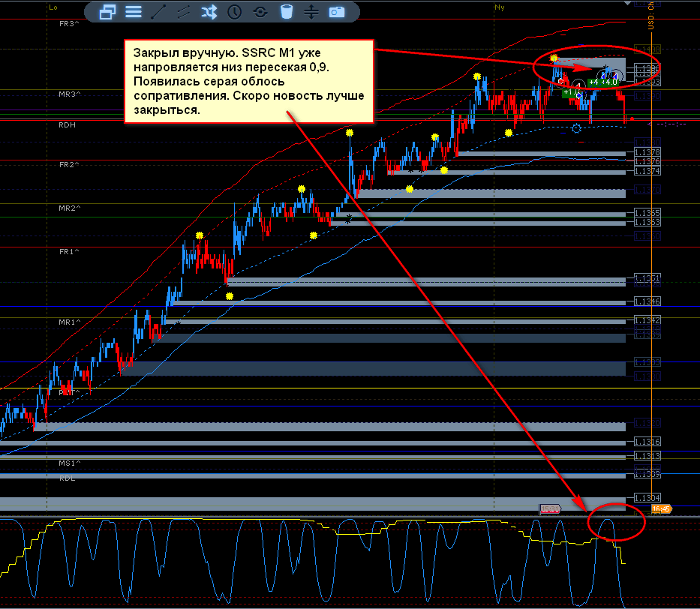Click the FR3^ level label
This screenshot has height=609, width=700.
point(69,24)
